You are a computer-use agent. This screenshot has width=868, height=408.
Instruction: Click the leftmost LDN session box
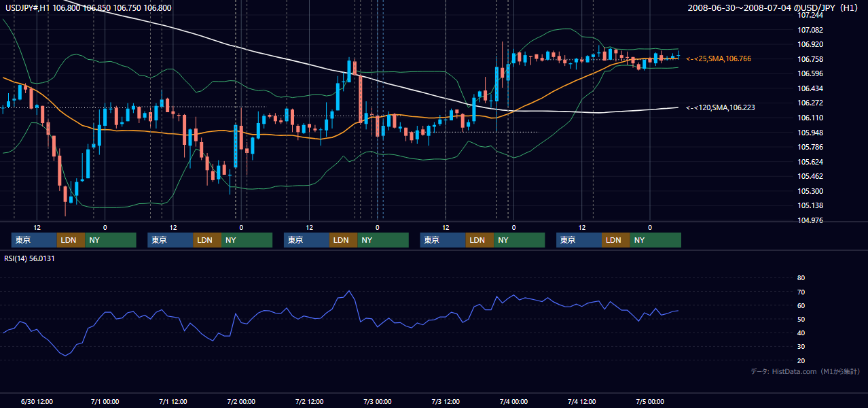coord(71,240)
